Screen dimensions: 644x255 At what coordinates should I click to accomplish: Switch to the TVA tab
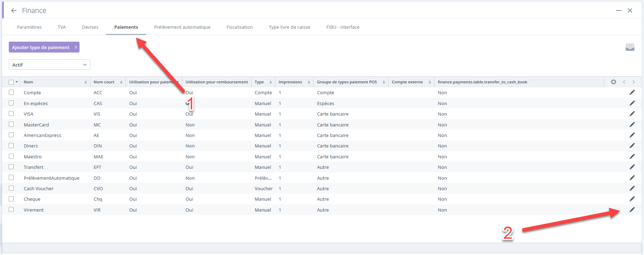point(62,27)
